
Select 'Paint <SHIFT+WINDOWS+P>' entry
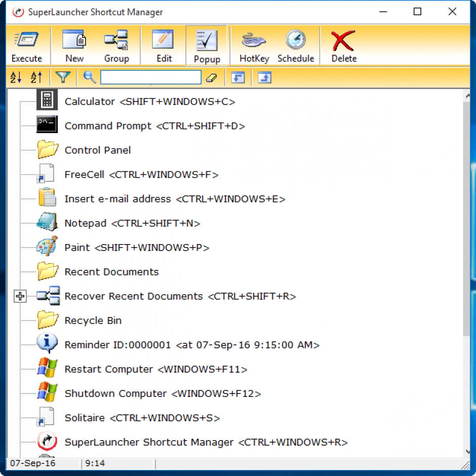137,248
